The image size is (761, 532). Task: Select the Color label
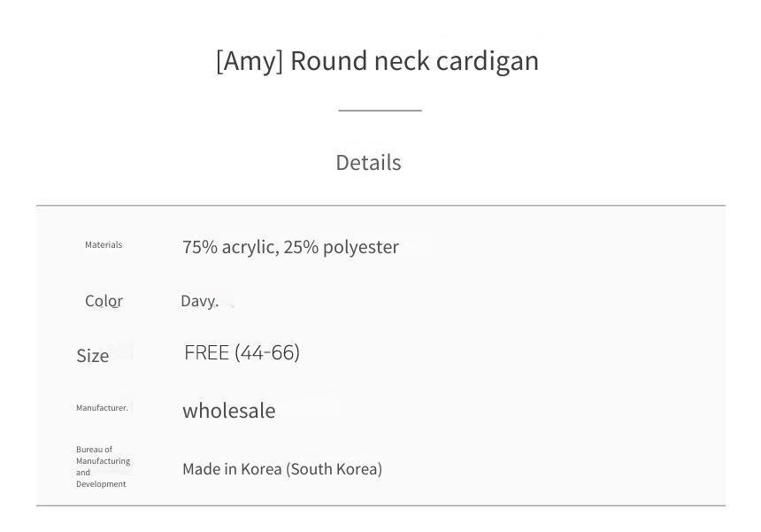click(104, 301)
